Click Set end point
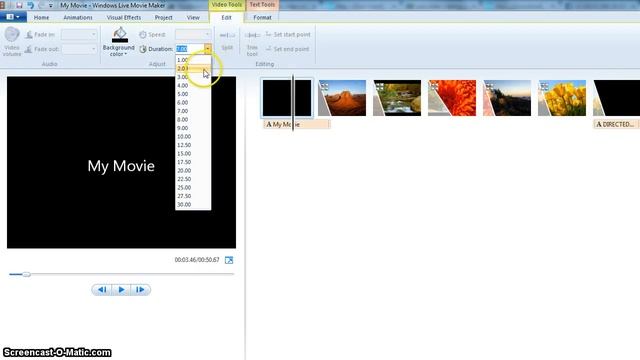The width and height of the screenshot is (640, 360). pos(287,49)
